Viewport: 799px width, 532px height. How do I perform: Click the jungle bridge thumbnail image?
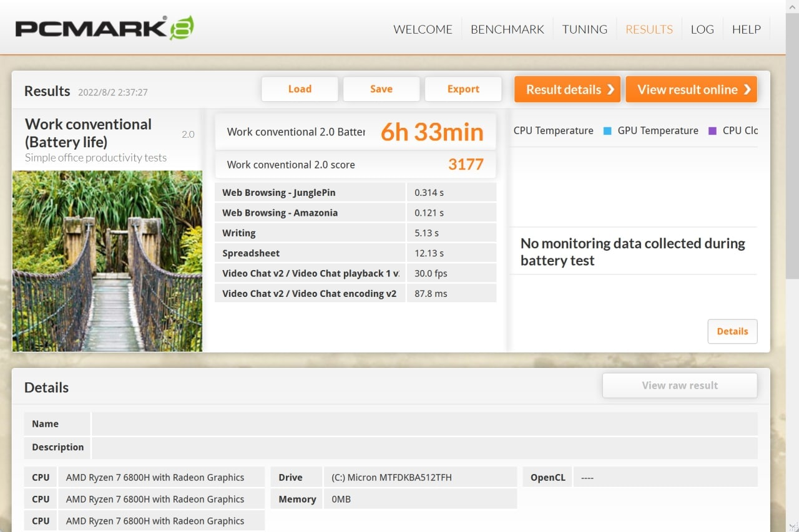click(x=107, y=261)
